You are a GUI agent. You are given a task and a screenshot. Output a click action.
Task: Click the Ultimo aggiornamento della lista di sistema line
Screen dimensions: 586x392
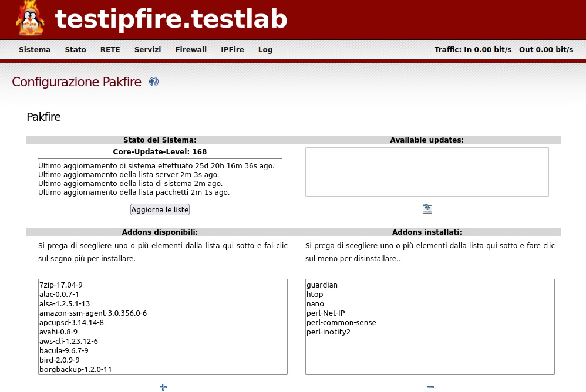(x=130, y=183)
